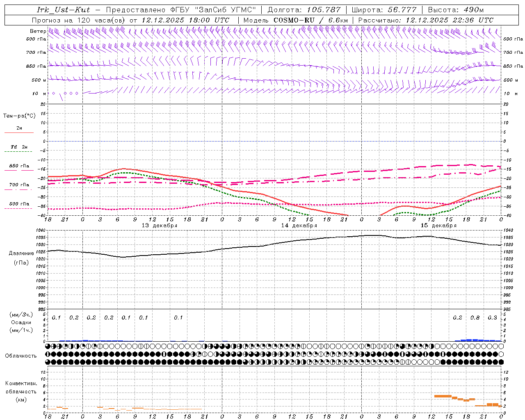Viewport: 525px width, 420px height.
Task: Click the date label 14 декабря
Action: 299,226
